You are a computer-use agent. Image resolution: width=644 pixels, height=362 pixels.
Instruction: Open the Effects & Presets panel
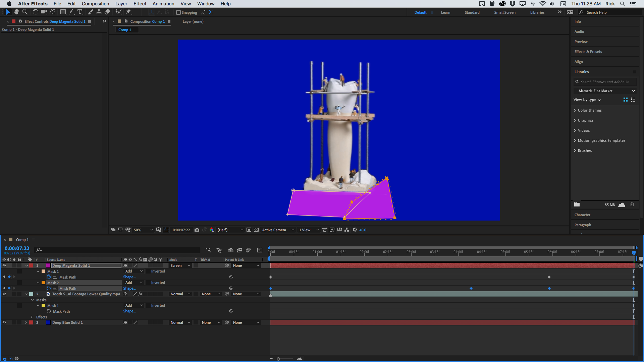(588, 51)
